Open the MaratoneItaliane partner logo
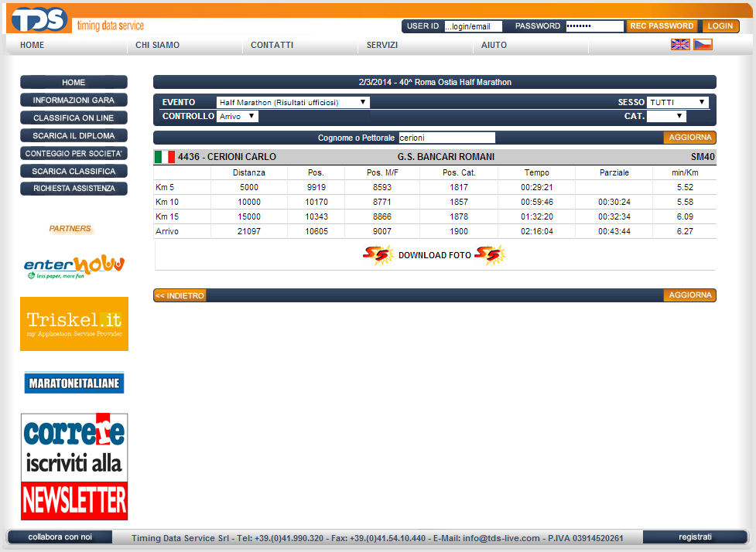 point(74,383)
